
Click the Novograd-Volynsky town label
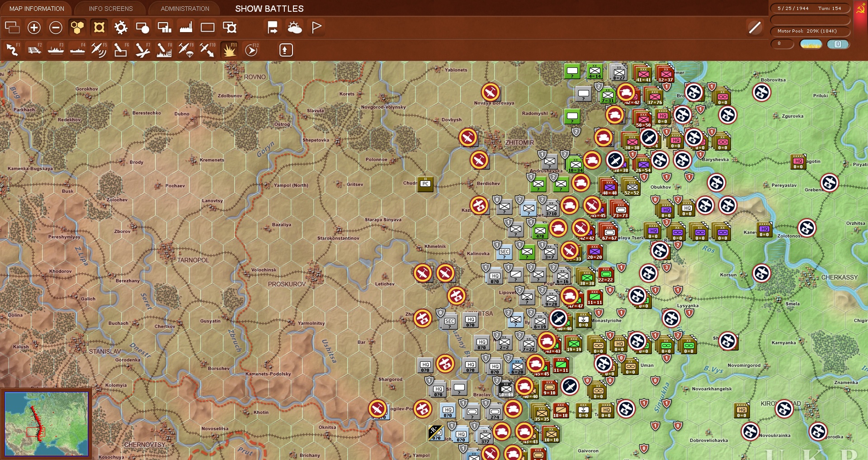click(383, 107)
